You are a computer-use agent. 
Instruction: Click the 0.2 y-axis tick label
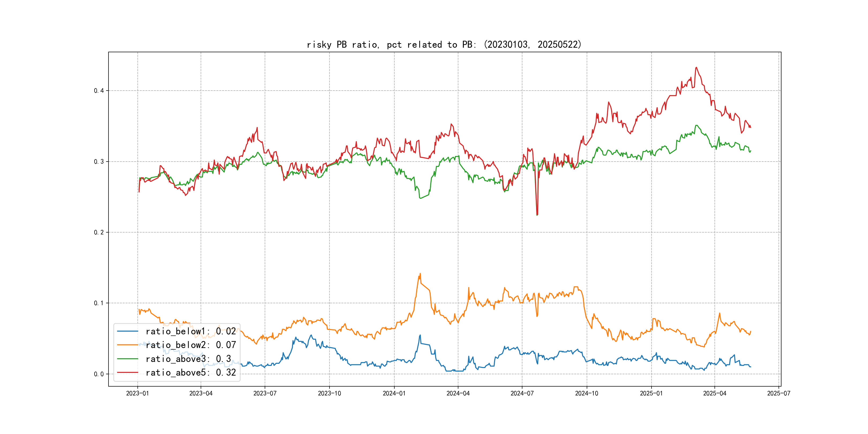pos(99,232)
